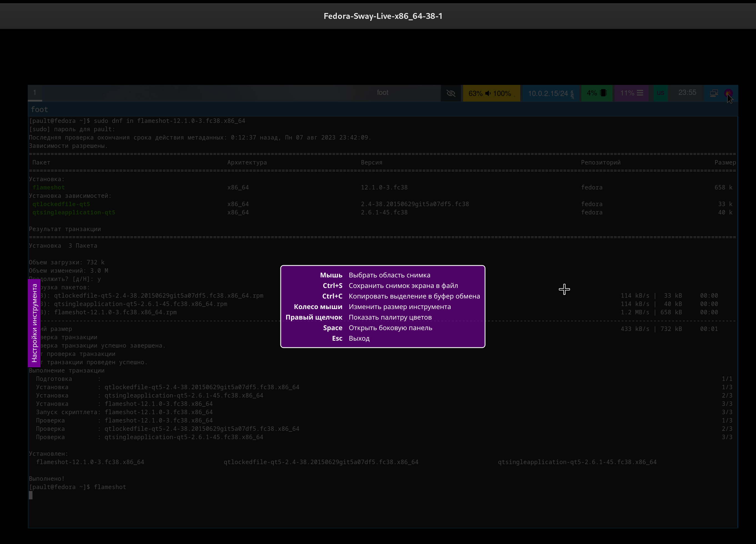Click the Размер column header

(x=725, y=163)
